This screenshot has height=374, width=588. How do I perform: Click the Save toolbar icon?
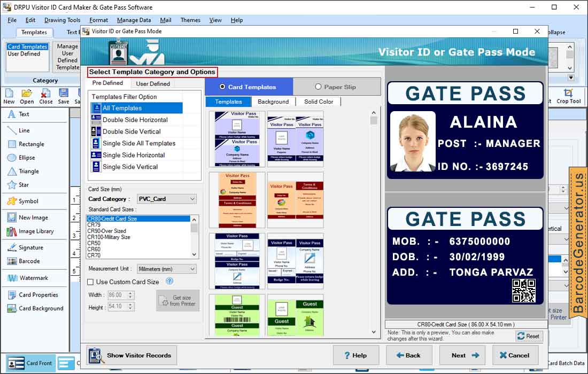click(x=64, y=96)
